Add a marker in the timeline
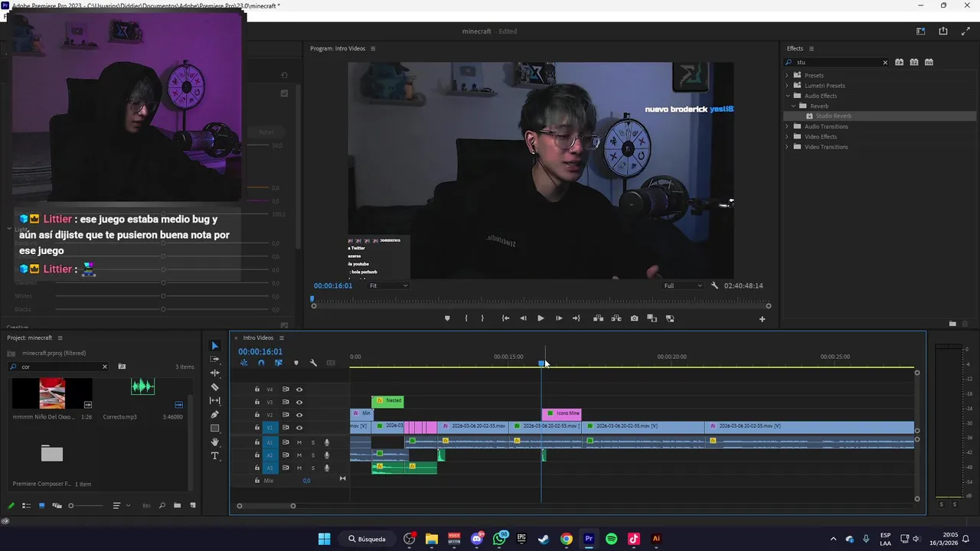 pyautogui.click(x=296, y=363)
